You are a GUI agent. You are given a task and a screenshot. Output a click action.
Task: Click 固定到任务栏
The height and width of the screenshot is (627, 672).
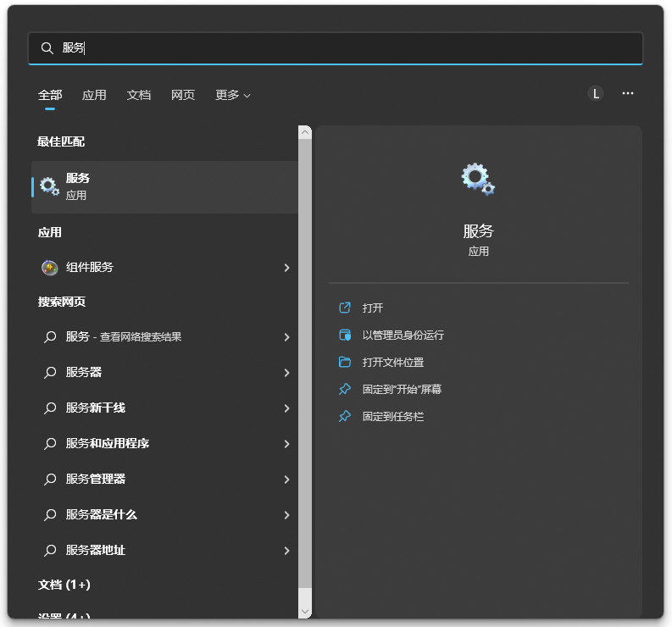[393, 416]
